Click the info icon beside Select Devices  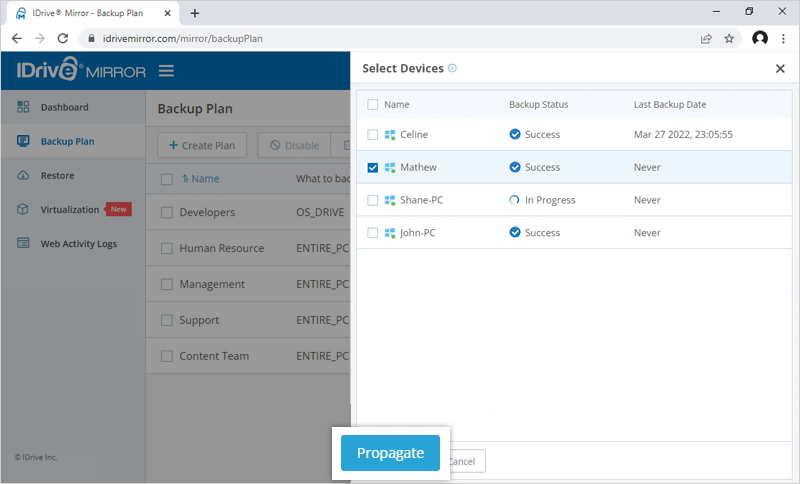[x=453, y=69]
